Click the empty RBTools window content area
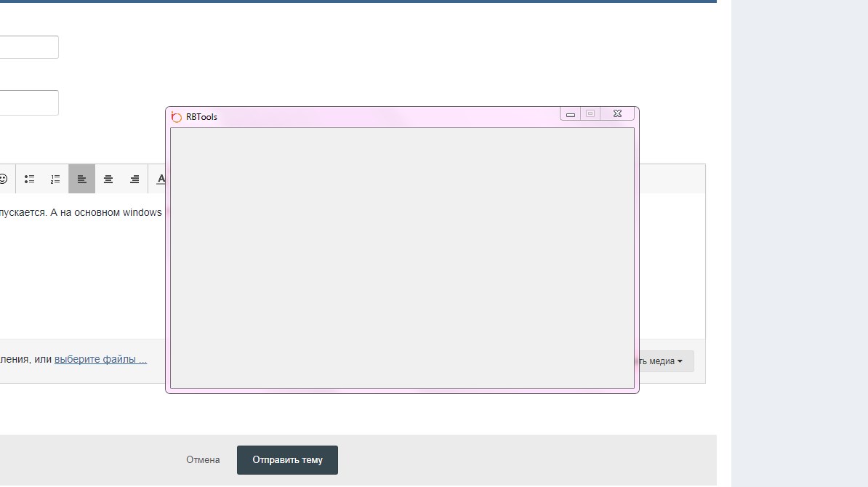The image size is (868, 487). coord(402,258)
